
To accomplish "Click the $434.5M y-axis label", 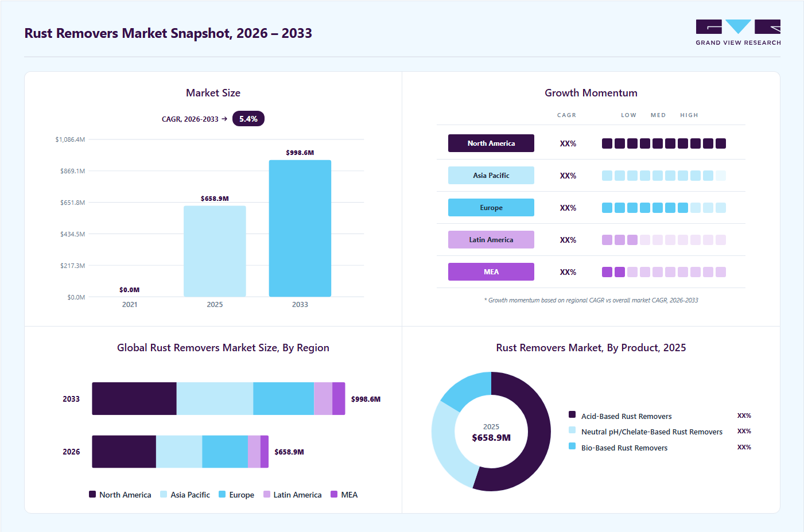I will click(72, 234).
